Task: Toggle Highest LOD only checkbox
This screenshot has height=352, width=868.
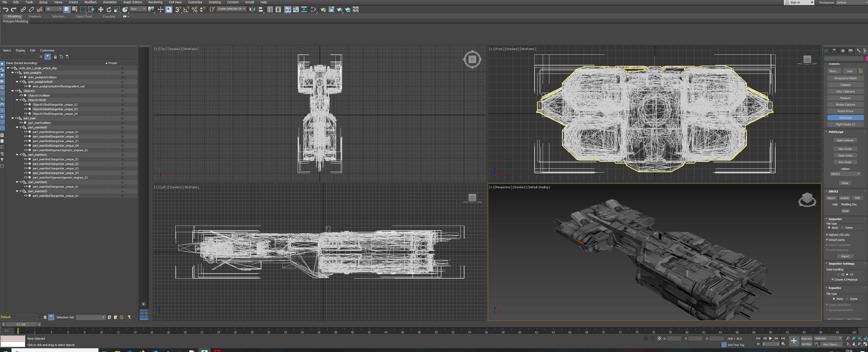Action: (827, 235)
